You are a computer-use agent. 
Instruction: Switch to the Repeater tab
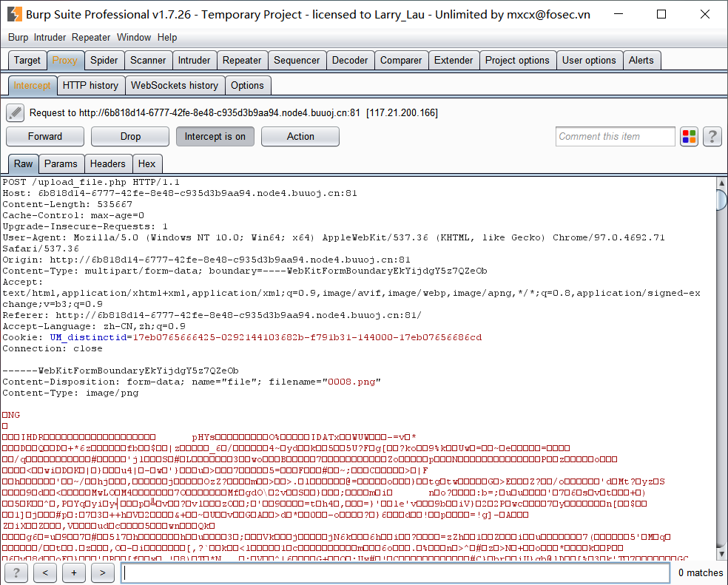pyautogui.click(x=242, y=60)
